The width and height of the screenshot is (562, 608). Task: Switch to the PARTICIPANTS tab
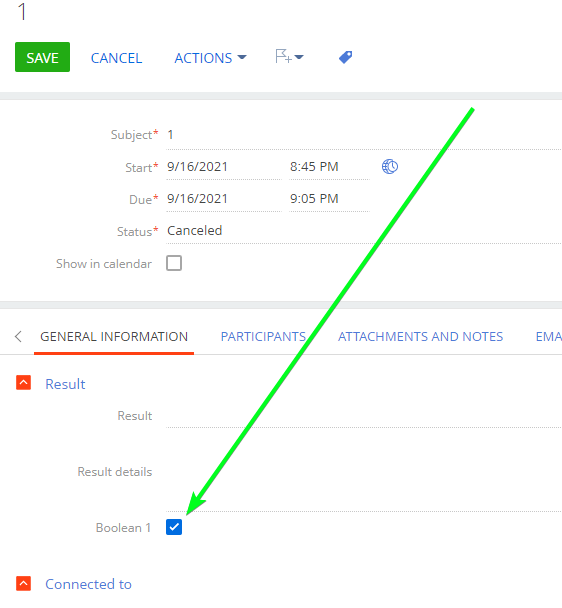[x=263, y=337]
